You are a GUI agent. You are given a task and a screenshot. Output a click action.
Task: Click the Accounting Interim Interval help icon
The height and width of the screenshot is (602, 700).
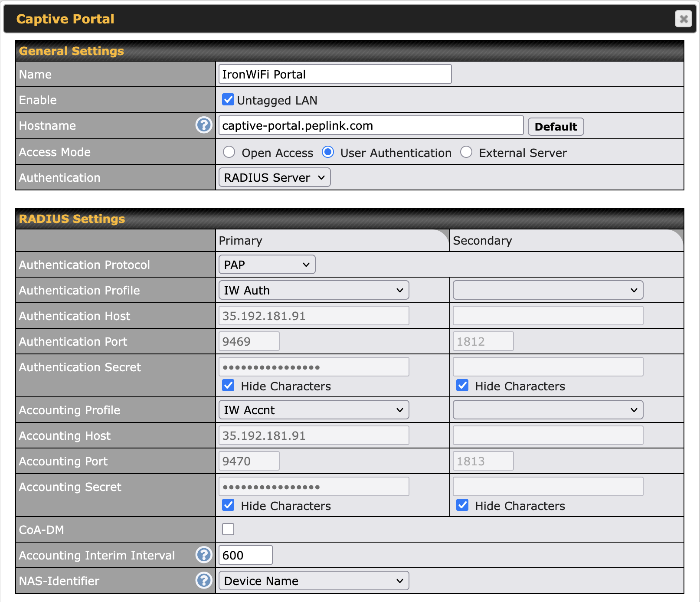203,555
